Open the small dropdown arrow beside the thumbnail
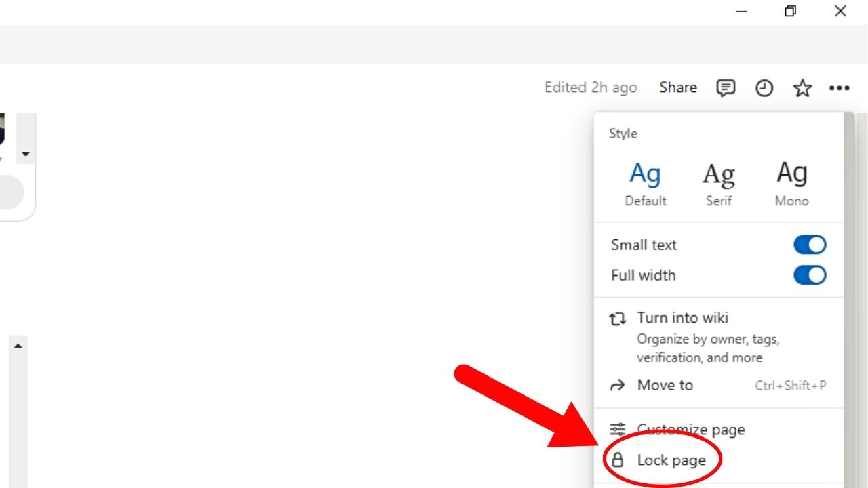868x488 pixels. (x=25, y=154)
